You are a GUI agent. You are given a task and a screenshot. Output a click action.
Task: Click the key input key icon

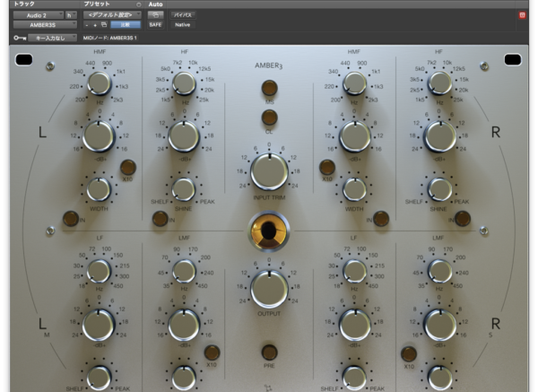click(x=20, y=38)
